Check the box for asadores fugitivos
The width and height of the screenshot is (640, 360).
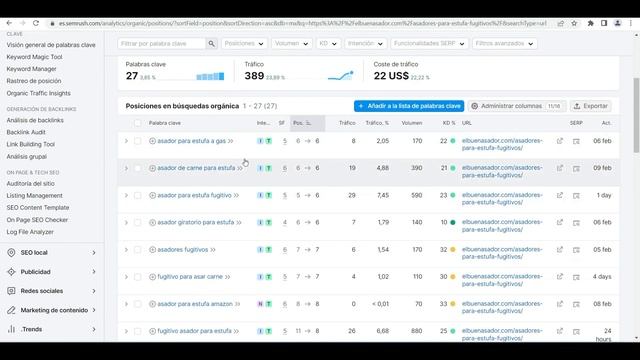pos(138,250)
